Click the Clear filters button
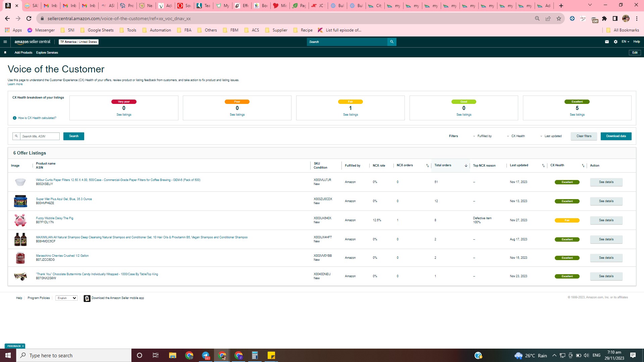Screen dimensions: 644x362 coord(584,136)
